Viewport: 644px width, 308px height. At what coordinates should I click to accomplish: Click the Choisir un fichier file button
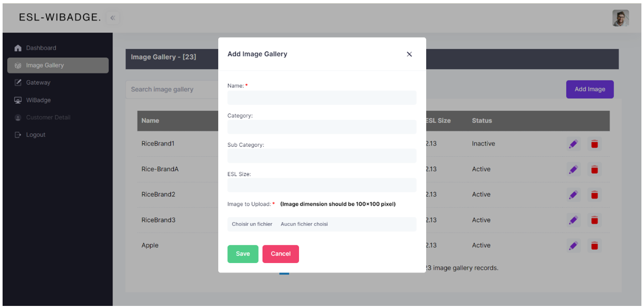pyautogui.click(x=252, y=224)
